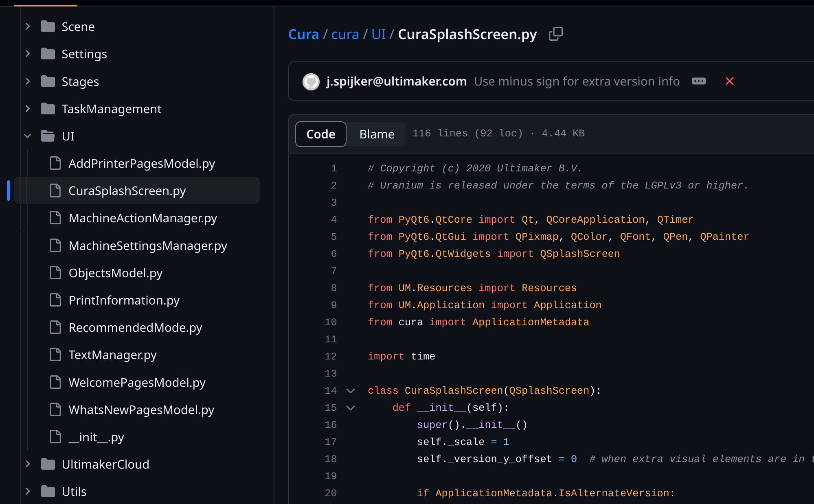Open PrintInformation.py in file tree
814x504 pixels.
point(124,300)
